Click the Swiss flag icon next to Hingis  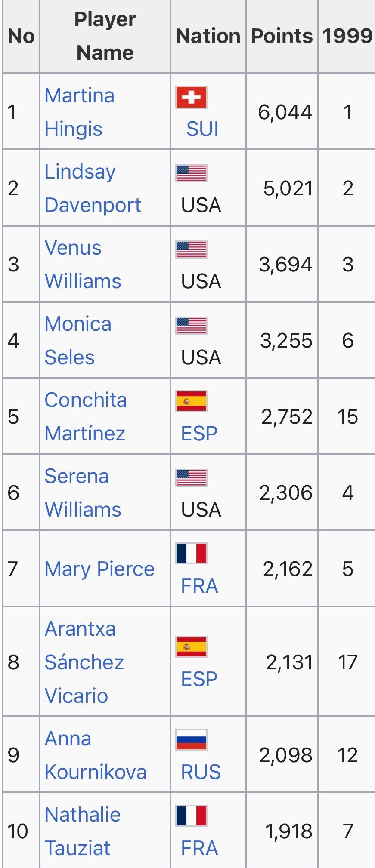191,97
